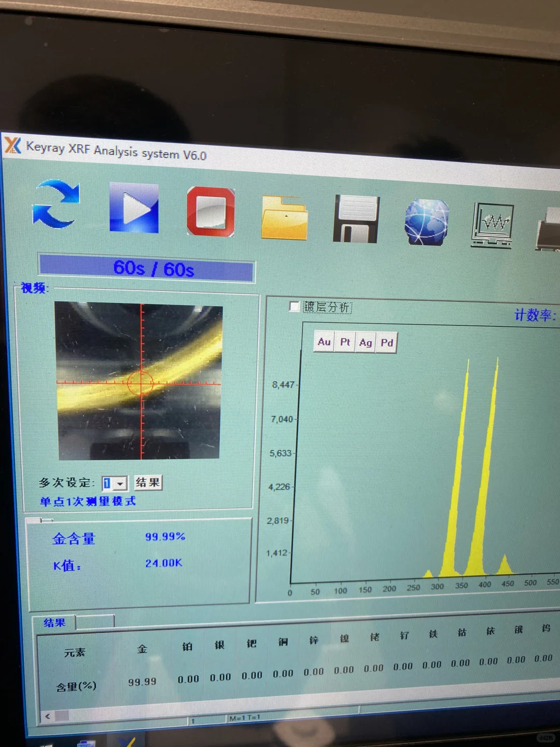
Task: Select the Pd element button
Action: pyautogui.click(x=386, y=343)
